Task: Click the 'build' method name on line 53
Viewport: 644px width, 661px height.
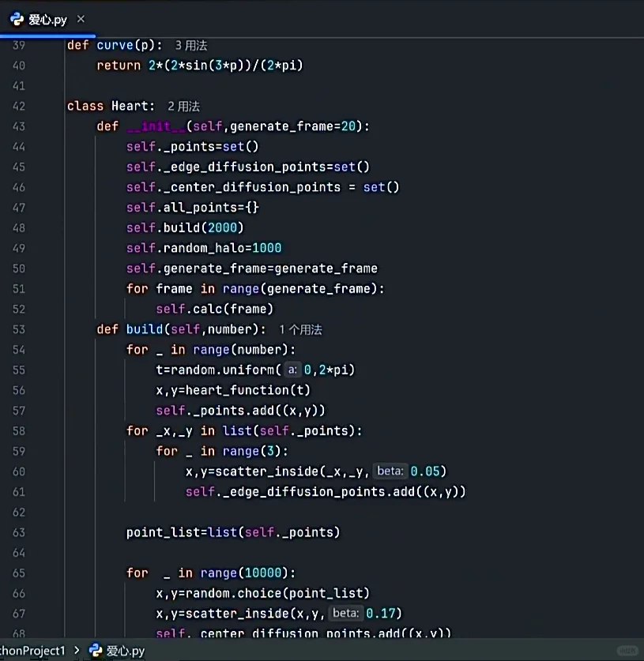Action: point(145,329)
